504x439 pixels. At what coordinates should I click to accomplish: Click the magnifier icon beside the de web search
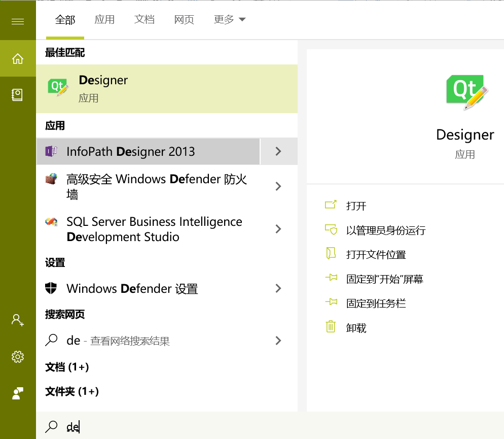pyautogui.click(x=51, y=340)
